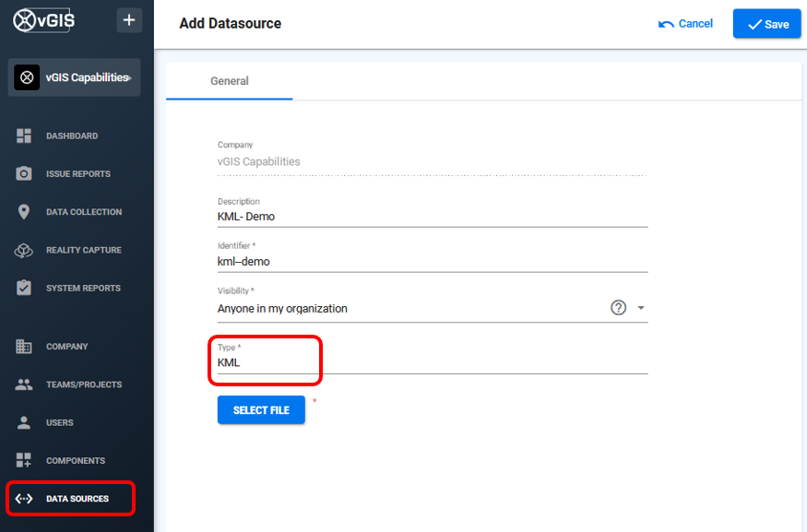Open the Company menu item

point(67,347)
